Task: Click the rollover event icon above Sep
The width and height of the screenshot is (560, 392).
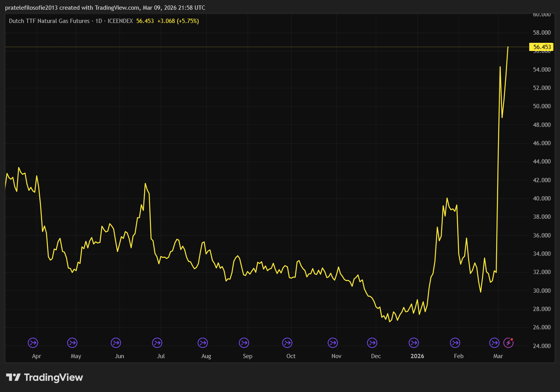Action: pos(244,343)
